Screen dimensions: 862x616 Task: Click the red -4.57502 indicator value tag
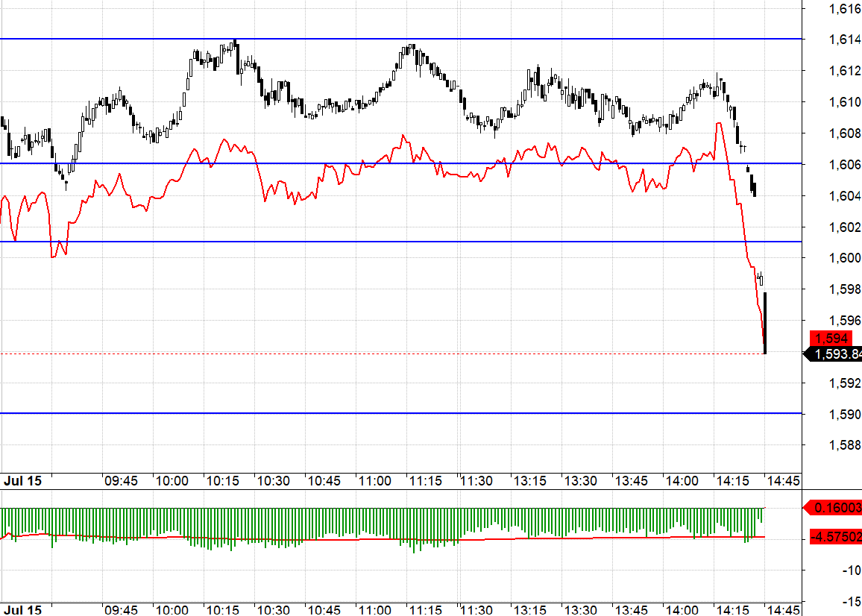point(834,537)
